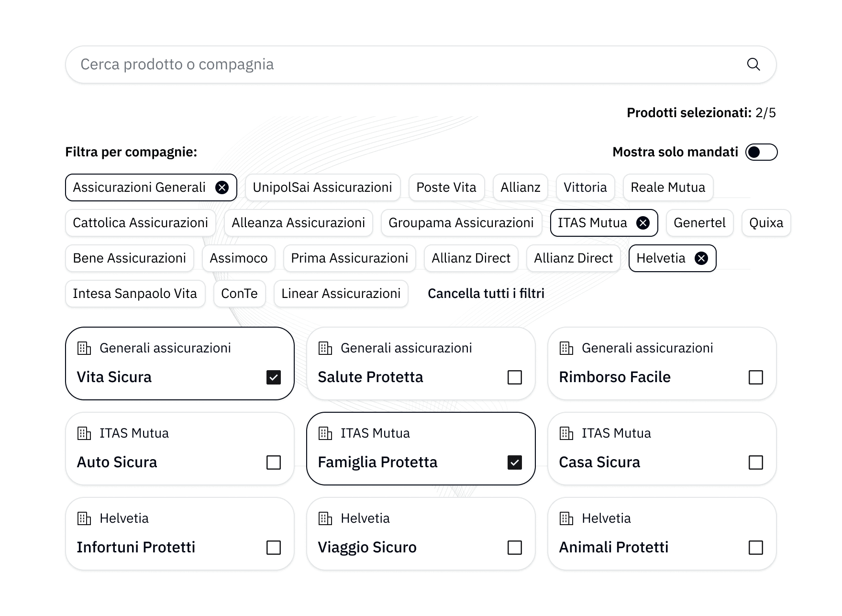
Task: Select the Poste Vita filter chip
Action: click(x=446, y=187)
